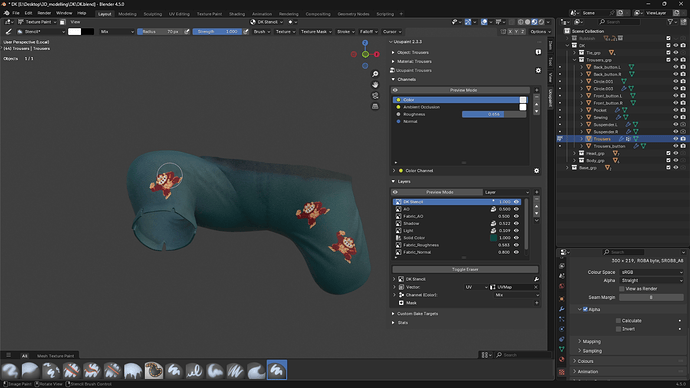Add a new layer with plus icon
Viewport: 690px width, 388px height.
coord(536,192)
